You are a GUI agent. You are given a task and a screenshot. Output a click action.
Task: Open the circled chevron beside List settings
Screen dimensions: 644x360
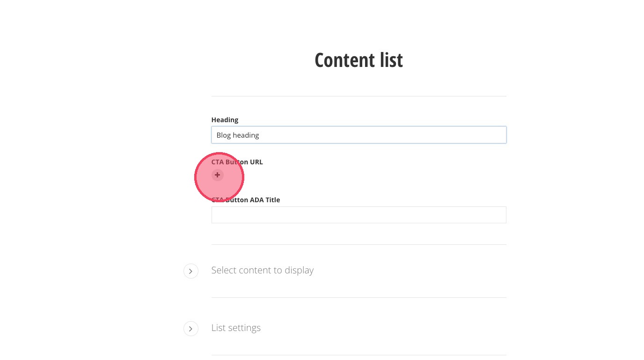[x=191, y=329]
